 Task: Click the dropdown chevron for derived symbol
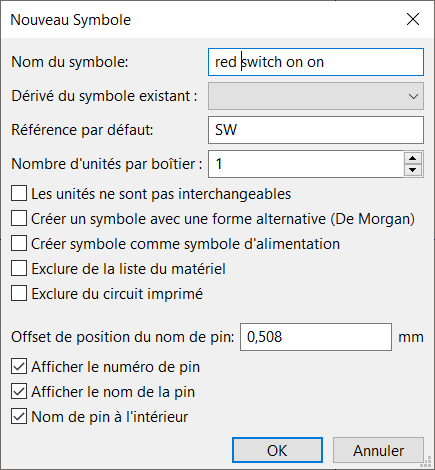[413, 96]
